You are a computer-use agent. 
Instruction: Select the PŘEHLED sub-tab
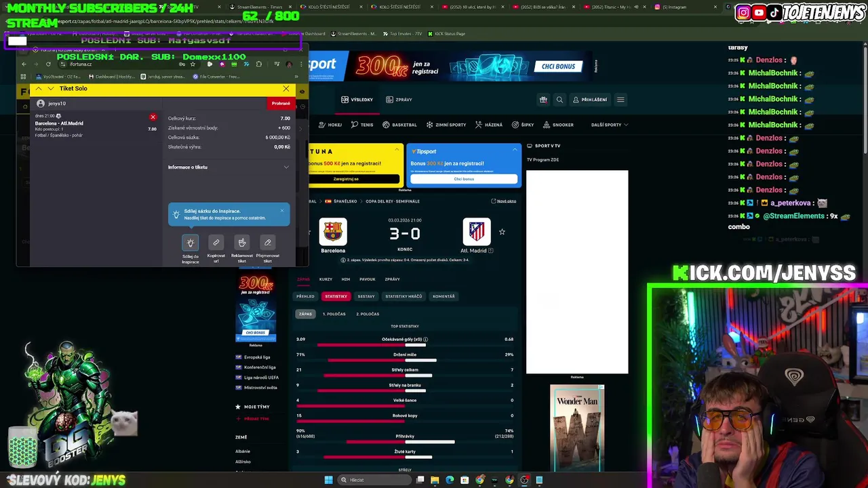[x=305, y=296]
